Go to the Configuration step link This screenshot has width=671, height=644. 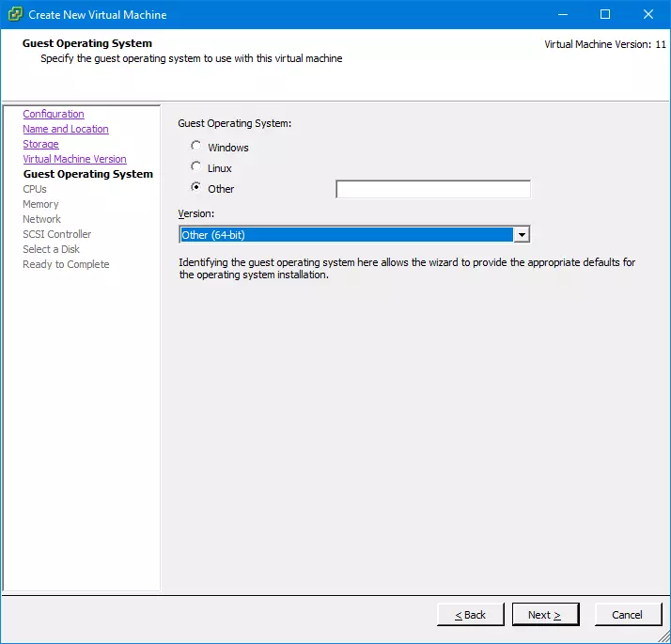[54, 114]
